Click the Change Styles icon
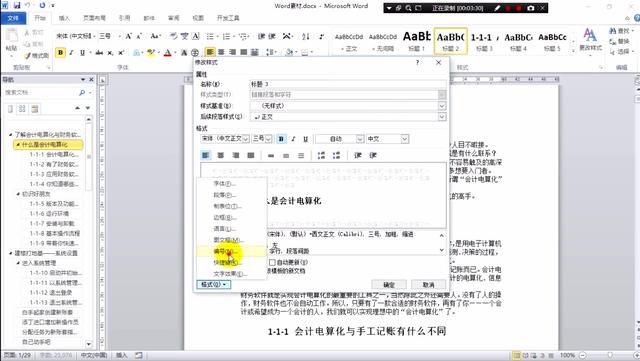The image size is (640, 361). point(590,40)
